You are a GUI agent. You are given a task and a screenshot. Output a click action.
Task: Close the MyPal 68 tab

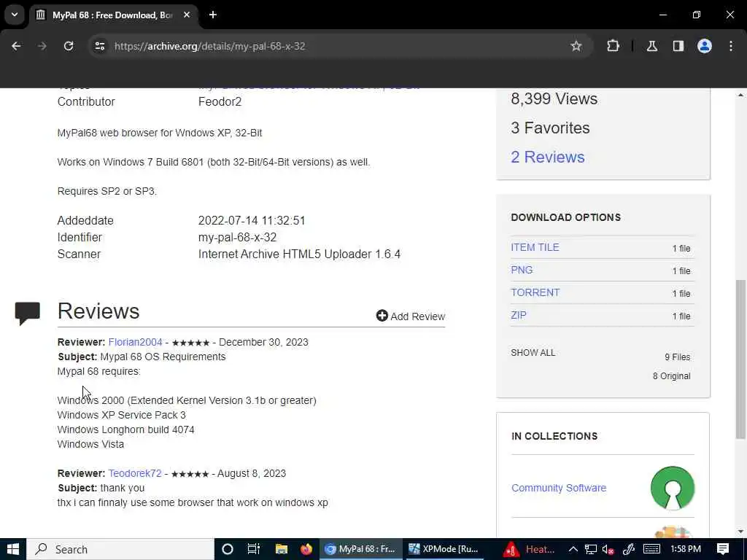click(187, 15)
